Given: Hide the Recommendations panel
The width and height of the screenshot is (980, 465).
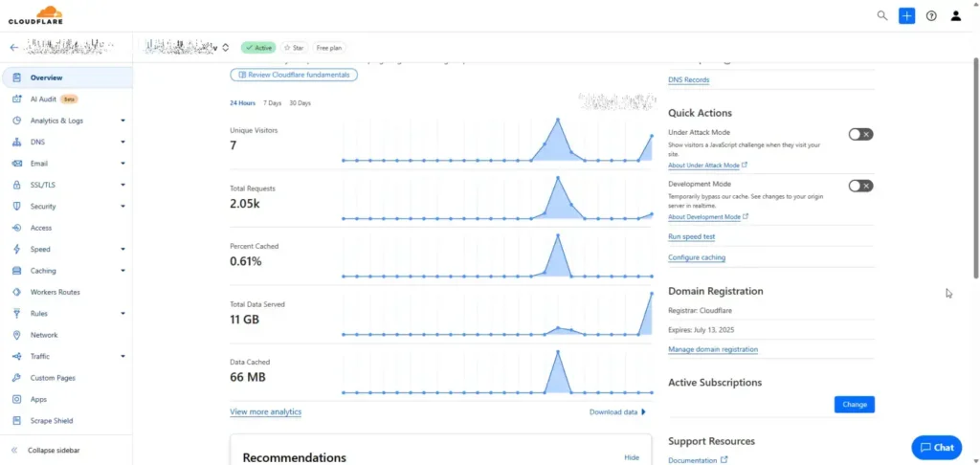Looking at the screenshot, I should point(632,457).
